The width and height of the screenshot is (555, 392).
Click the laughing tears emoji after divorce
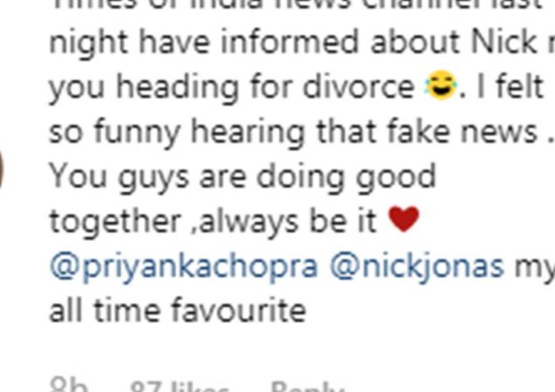coord(441,85)
